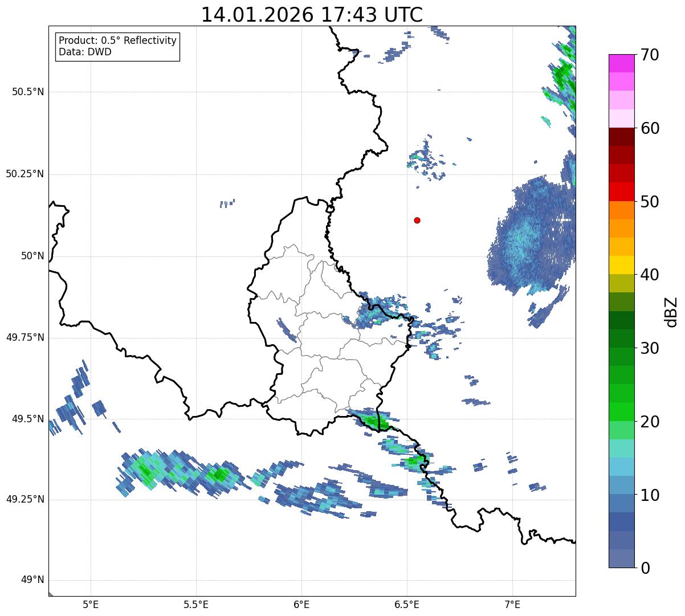Click the "Product: 0.5° Reflectivity" legend line
Viewport: 685px width, 616px height.
pos(117,40)
